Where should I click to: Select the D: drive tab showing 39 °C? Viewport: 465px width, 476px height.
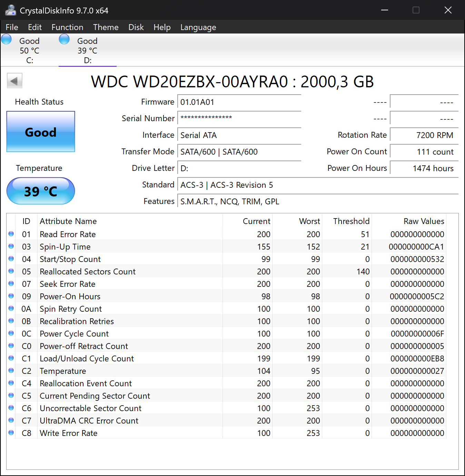pos(87,50)
